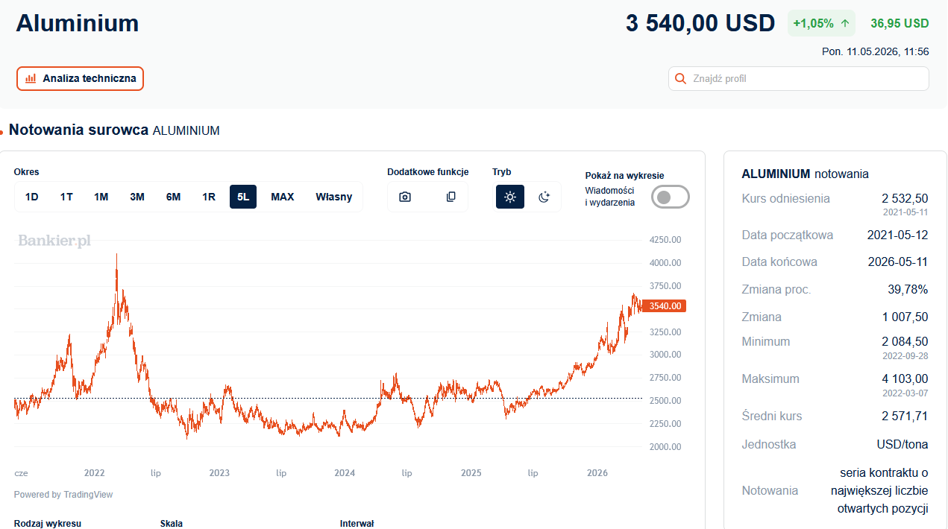Open Analiza techniczna
Viewport: 948px width, 529px height.
[80, 79]
